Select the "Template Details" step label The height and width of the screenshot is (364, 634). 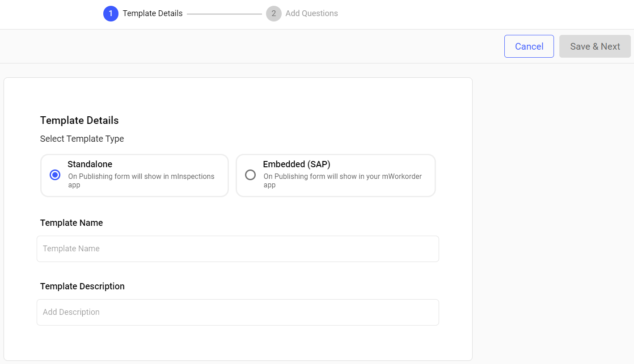(152, 13)
